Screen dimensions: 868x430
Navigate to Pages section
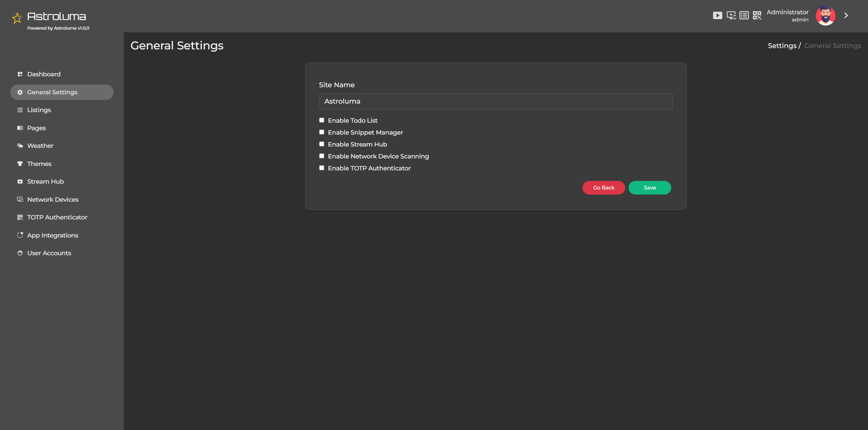click(x=36, y=128)
